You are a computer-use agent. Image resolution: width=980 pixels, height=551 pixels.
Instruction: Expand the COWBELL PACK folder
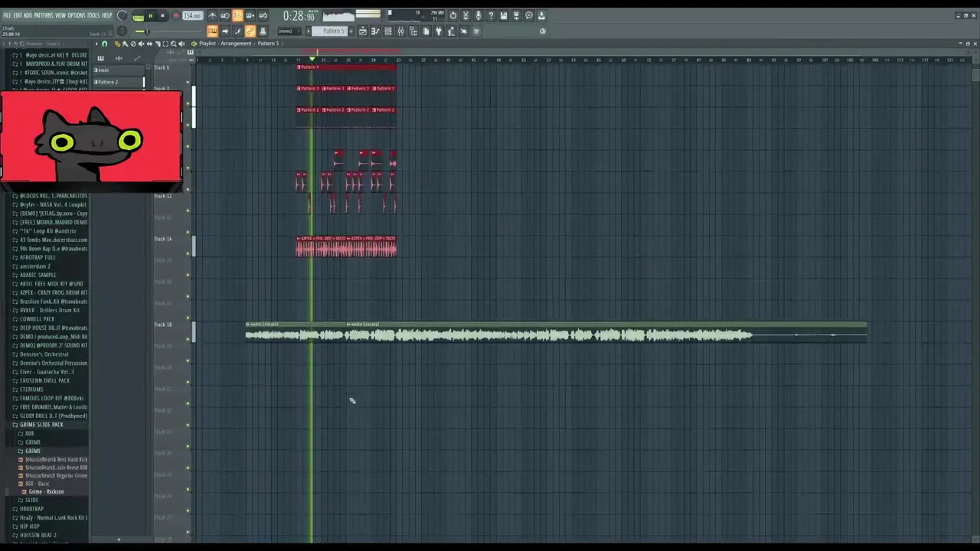point(36,319)
